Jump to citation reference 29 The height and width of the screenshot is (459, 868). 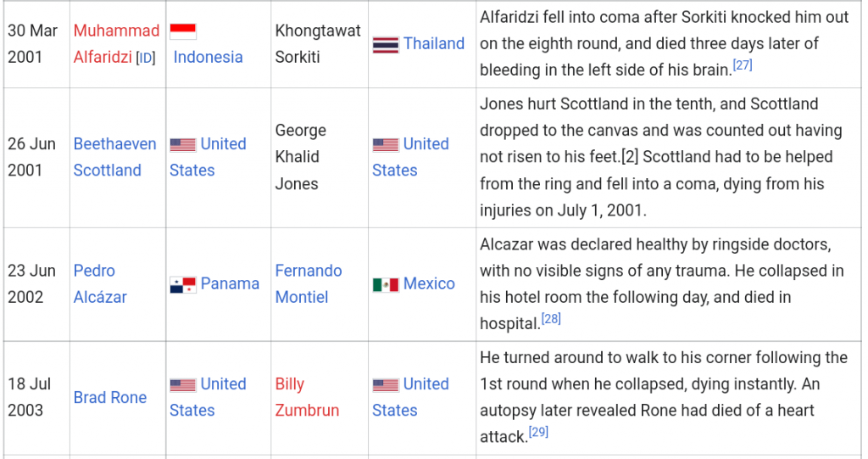[538, 432]
